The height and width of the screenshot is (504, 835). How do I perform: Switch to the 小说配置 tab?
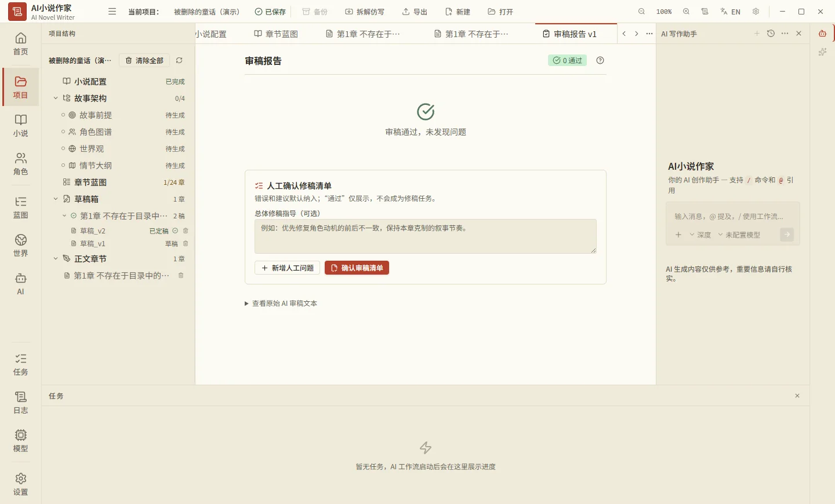[x=211, y=34]
